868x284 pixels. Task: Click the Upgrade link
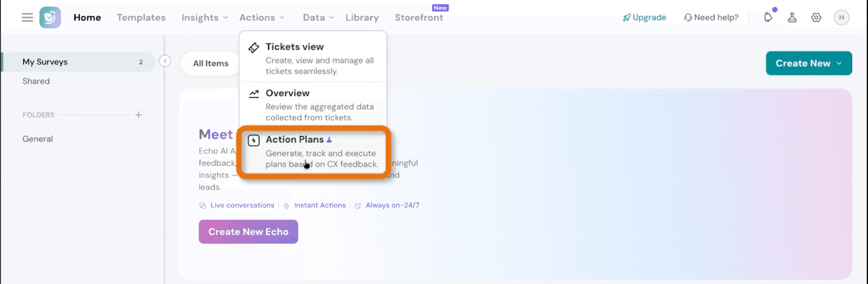click(x=644, y=17)
